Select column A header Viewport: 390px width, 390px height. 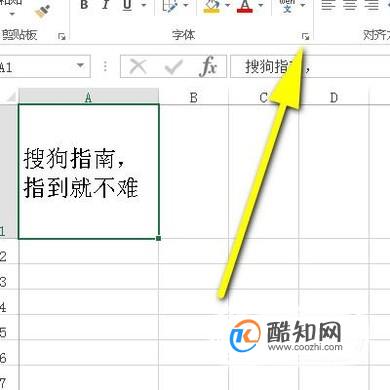coord(89,97)
